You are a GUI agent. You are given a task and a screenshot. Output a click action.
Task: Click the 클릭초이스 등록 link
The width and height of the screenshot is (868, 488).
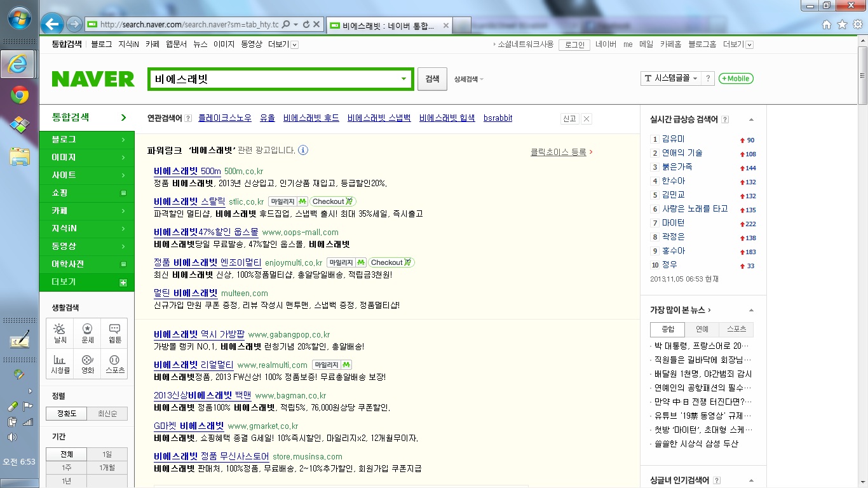click(x=559, y=152)
